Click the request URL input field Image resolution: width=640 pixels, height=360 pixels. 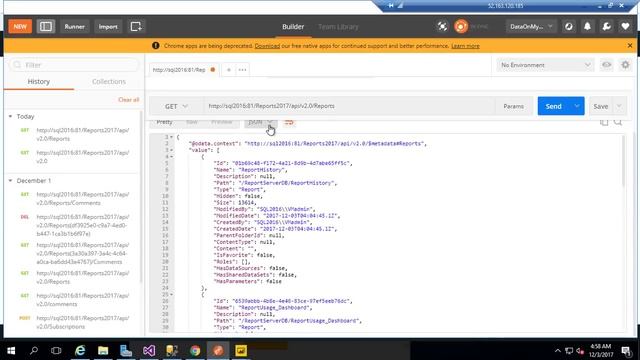[349, 106]
